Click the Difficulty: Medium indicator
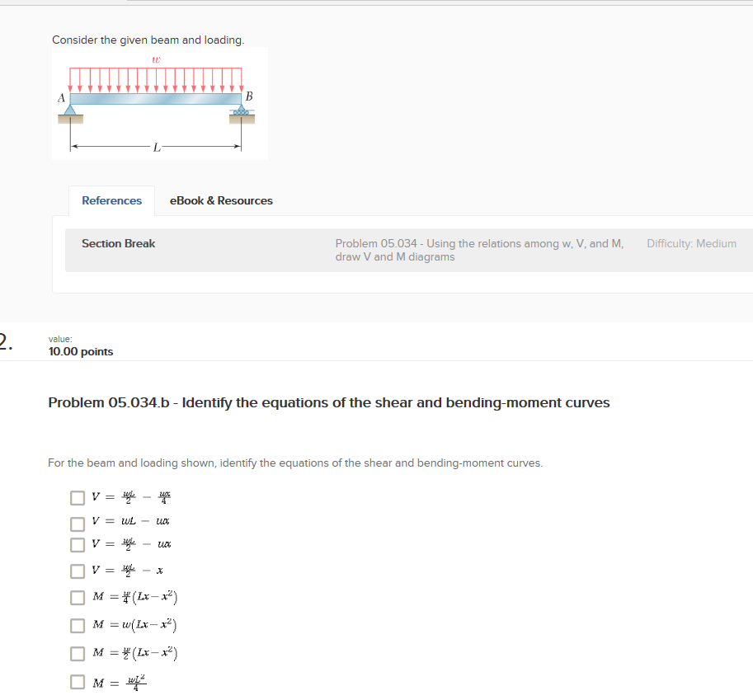This screenshot has height=700, width=753. [691, 243]
